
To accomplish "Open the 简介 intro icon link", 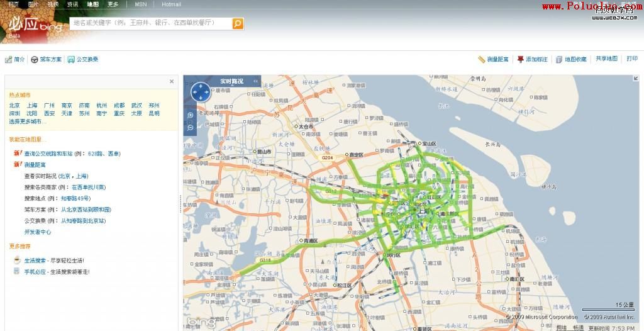I will pyautogui.click(x=15, y=60).
